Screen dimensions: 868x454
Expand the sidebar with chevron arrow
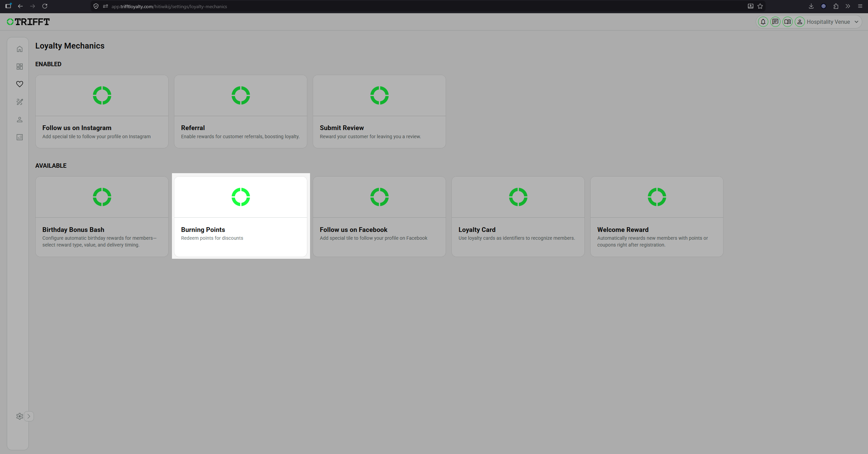tap(29, 416)
